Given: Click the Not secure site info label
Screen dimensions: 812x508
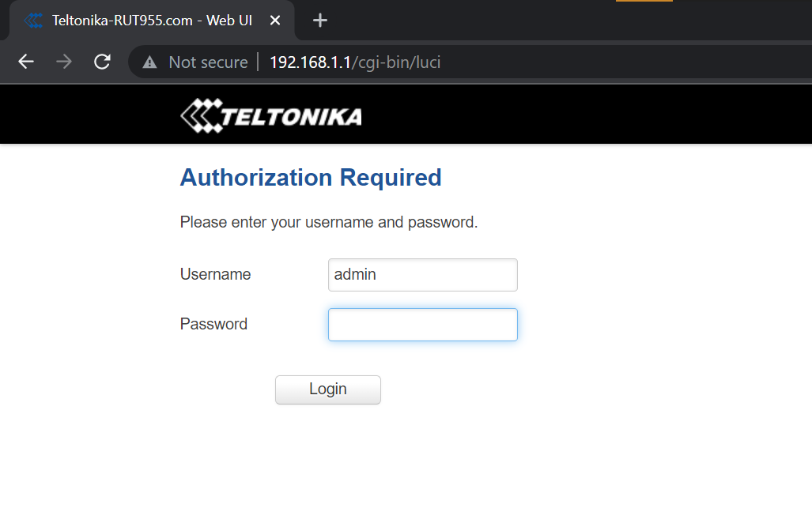Looking at the screenshot, I should (x=208, y=62).
